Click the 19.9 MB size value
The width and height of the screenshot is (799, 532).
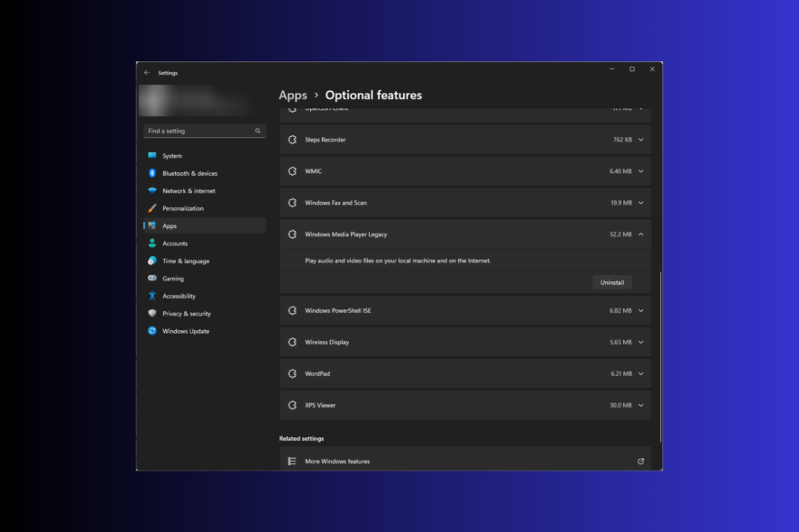pyautogui.click(x=621, y=203)
